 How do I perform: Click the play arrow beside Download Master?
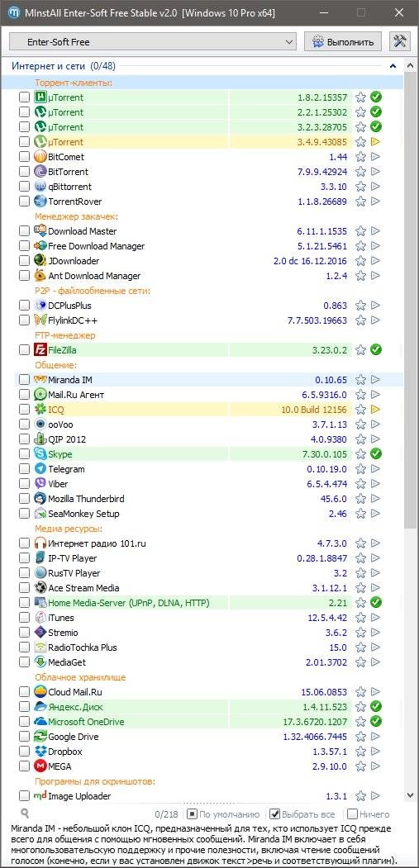pos(376,231)
